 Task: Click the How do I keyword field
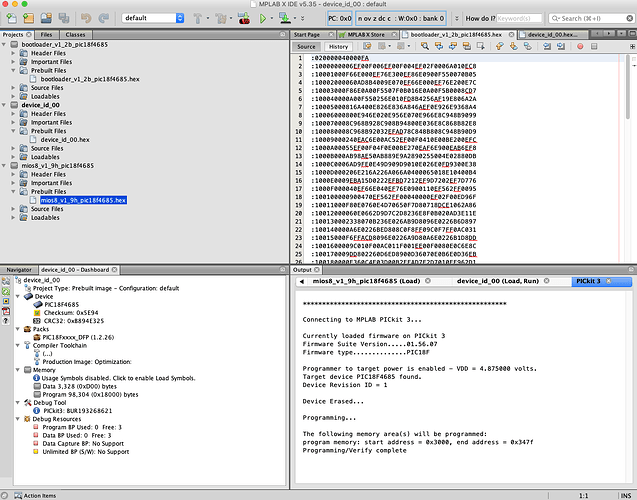coord(519,18)
